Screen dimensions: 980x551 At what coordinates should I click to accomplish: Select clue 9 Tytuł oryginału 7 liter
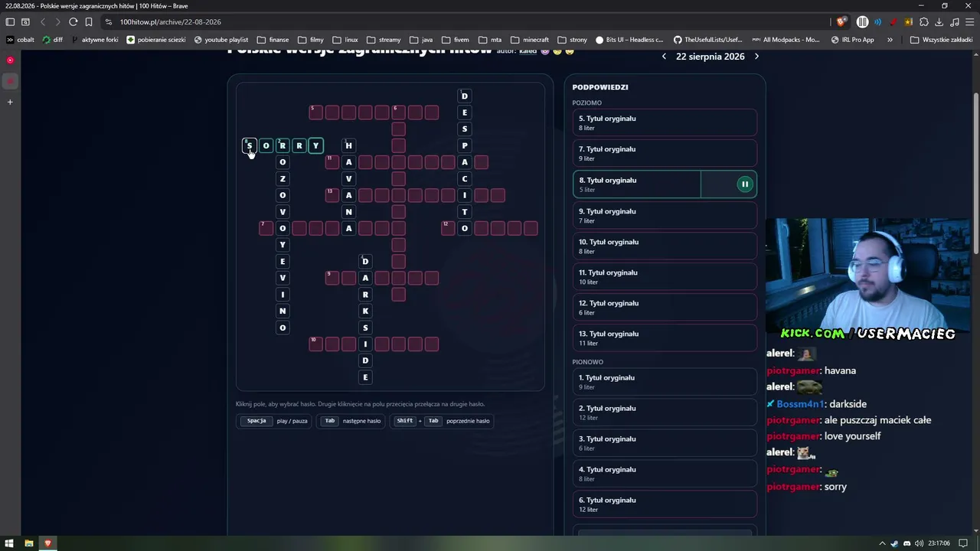click(665, 215)
